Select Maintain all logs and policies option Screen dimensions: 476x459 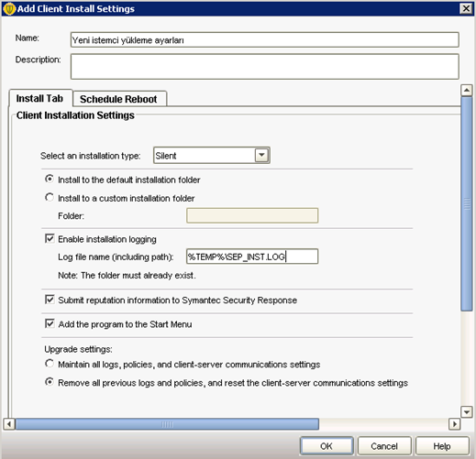(50, 364)
